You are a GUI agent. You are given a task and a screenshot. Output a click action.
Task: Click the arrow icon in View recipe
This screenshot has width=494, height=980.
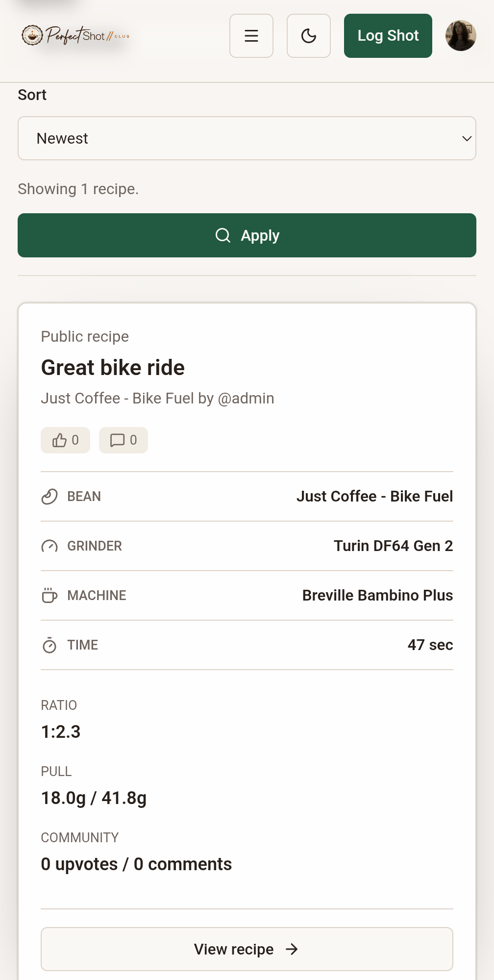[292, 950]
